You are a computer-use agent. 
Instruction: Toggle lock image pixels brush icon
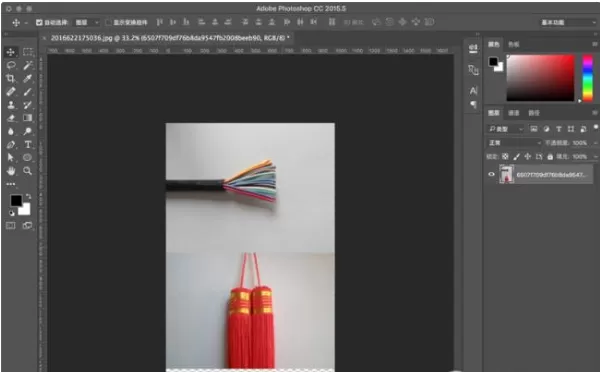[517, 157]
